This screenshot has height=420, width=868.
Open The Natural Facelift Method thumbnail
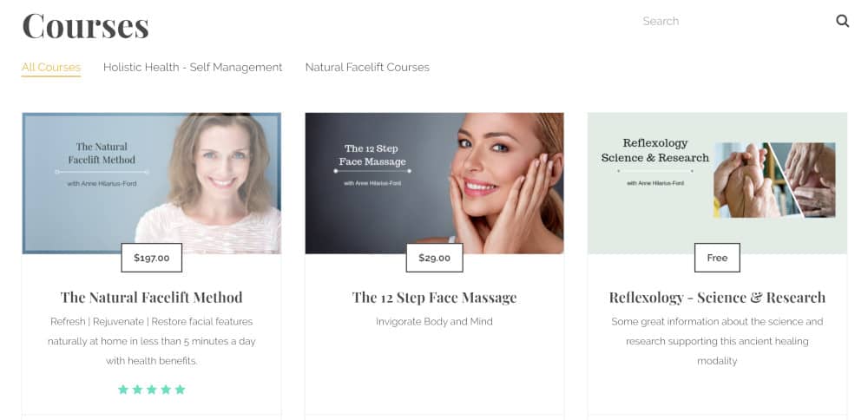coord(152,183)
